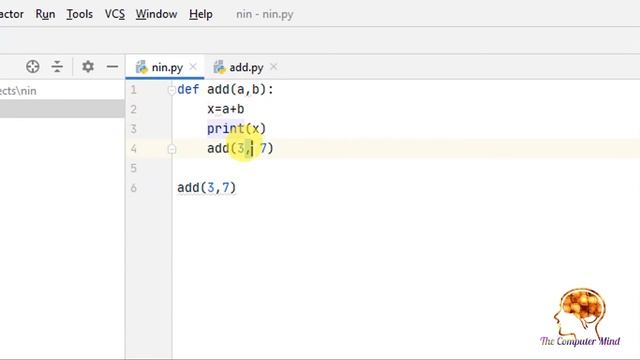Click the 'nin - nin.py' window title

point(264,14)
